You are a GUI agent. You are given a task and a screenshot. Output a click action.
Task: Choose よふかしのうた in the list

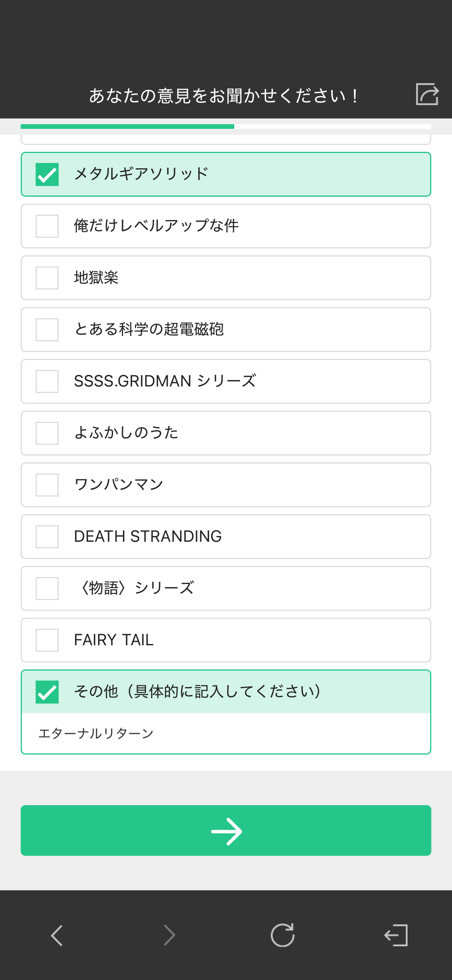[47, 433]
